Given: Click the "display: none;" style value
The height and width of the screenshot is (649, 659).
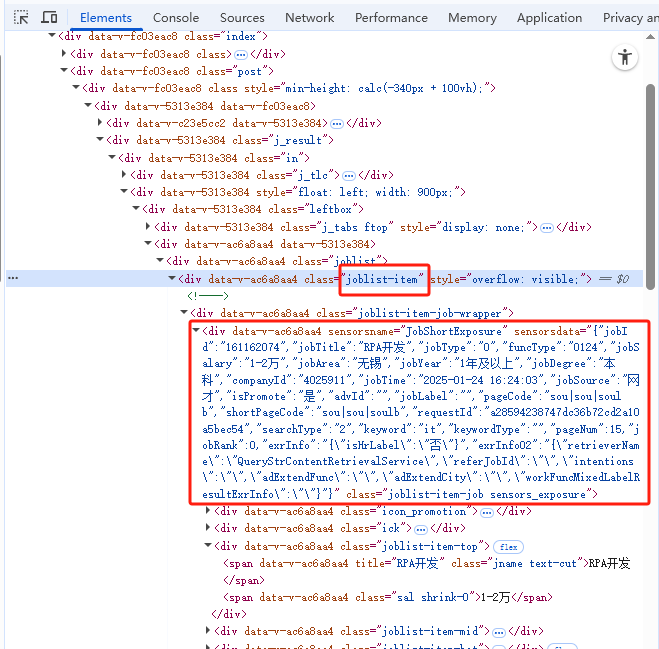Looking at the screenshot, I should click(483, 227).
